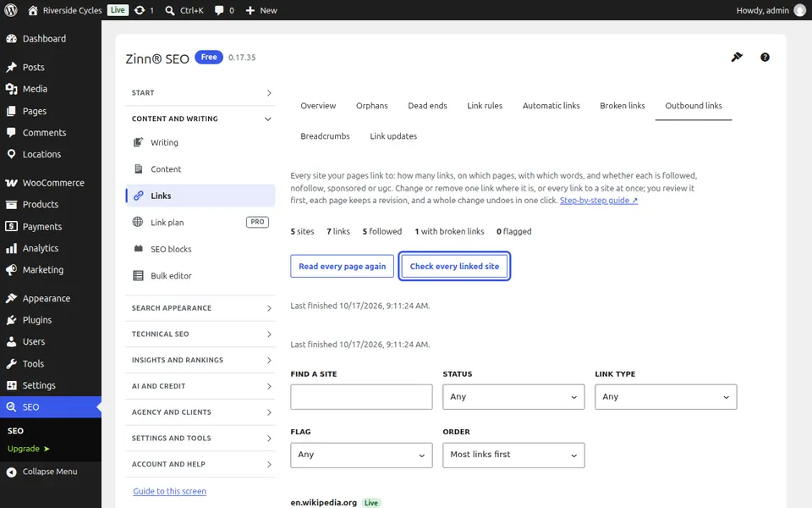
Task: Click the WordPress logo icon
Action: pyautogui.click(x=11, y=10)
